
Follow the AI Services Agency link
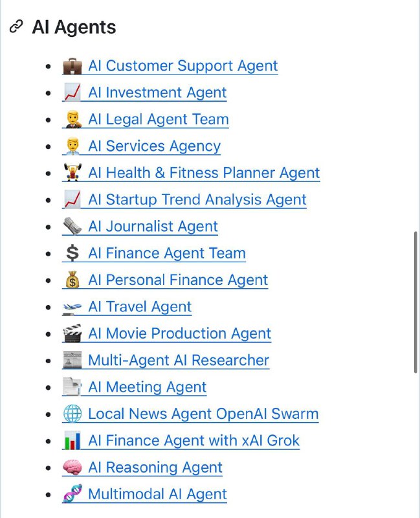click(x=154, y=146)
